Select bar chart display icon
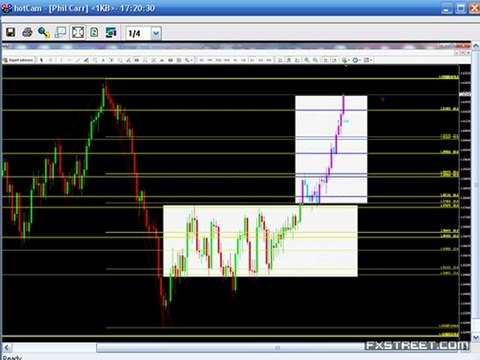Viewport: 480px width, 360px height. [280, 60]
